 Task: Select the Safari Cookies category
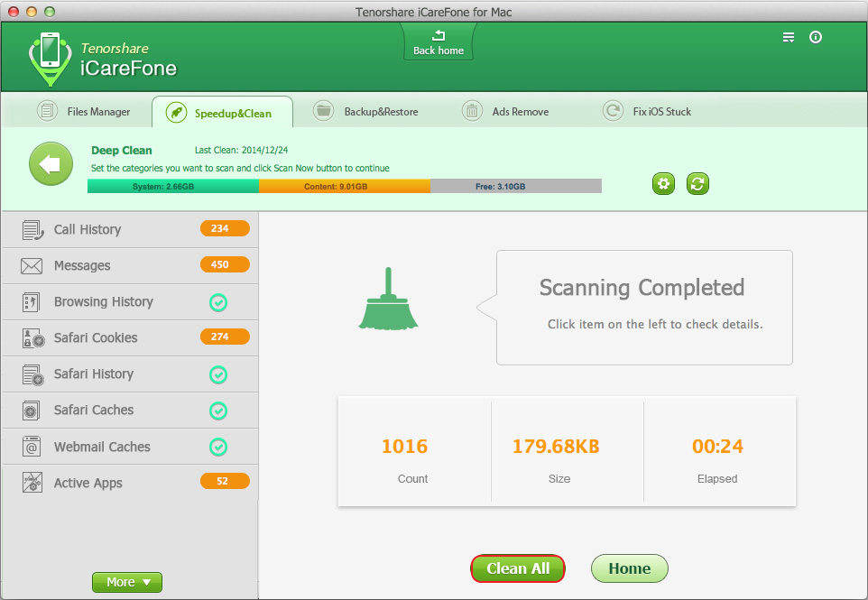[x=130, y=338]
